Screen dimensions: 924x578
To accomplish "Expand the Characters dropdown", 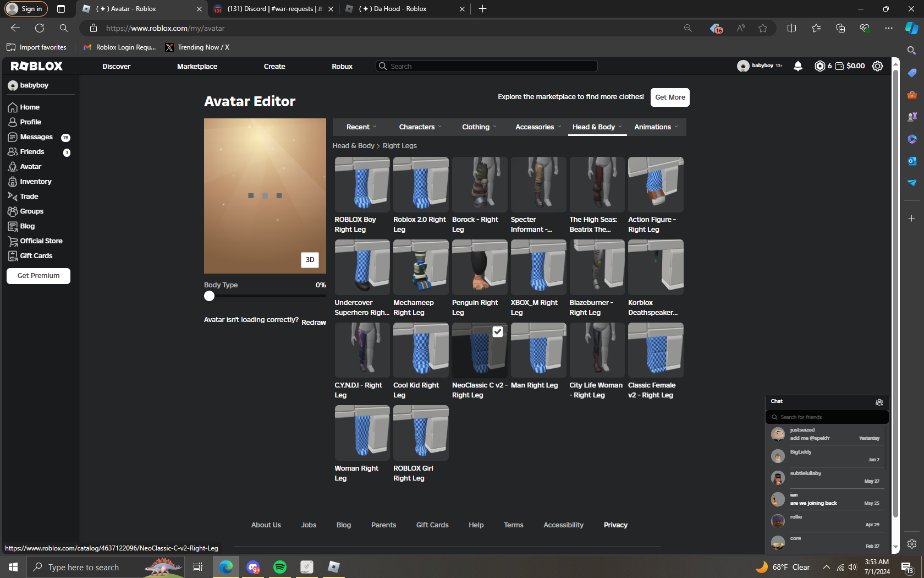I will point(420,127).
